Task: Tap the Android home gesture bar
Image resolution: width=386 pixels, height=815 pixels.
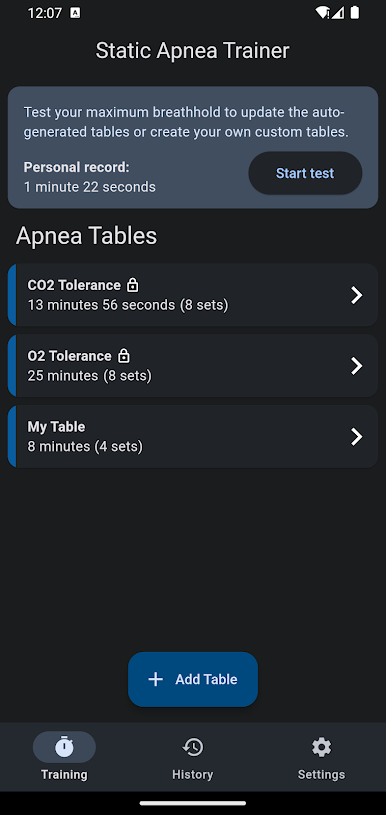Action: [x=193, y=803]
